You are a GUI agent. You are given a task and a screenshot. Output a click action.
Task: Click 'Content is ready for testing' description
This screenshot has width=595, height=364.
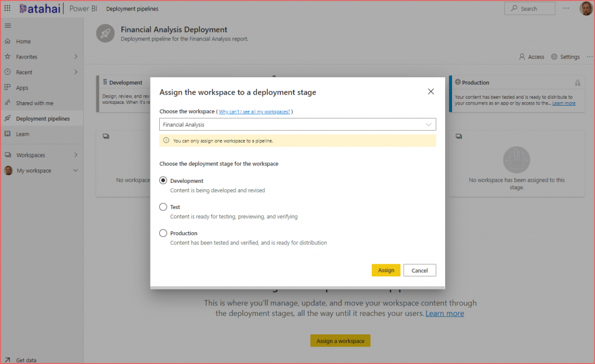point(234,217)
